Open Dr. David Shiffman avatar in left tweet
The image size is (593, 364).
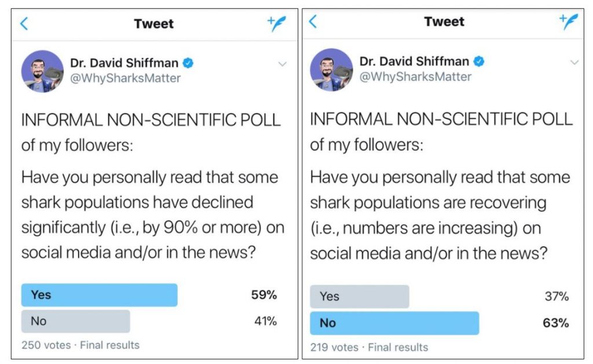coord(42,71)
